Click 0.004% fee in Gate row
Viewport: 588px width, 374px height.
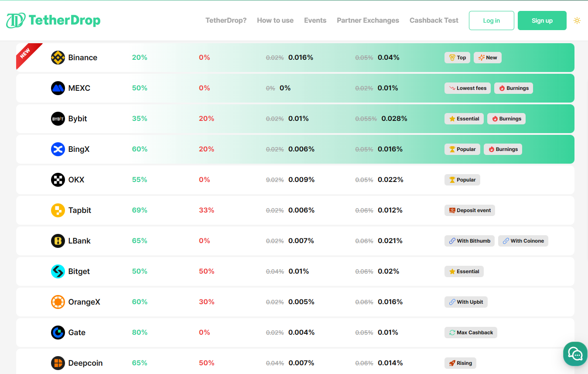tap(301, 333)
